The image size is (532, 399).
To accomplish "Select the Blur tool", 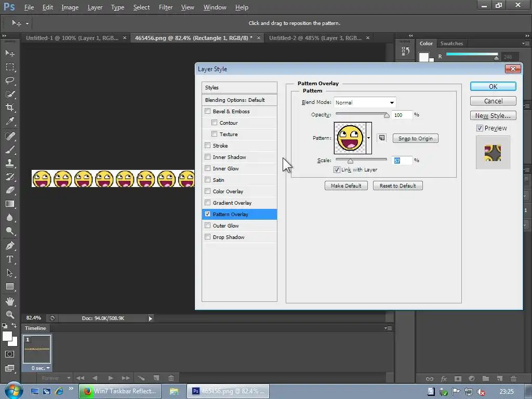I will [x=10, y=218].
